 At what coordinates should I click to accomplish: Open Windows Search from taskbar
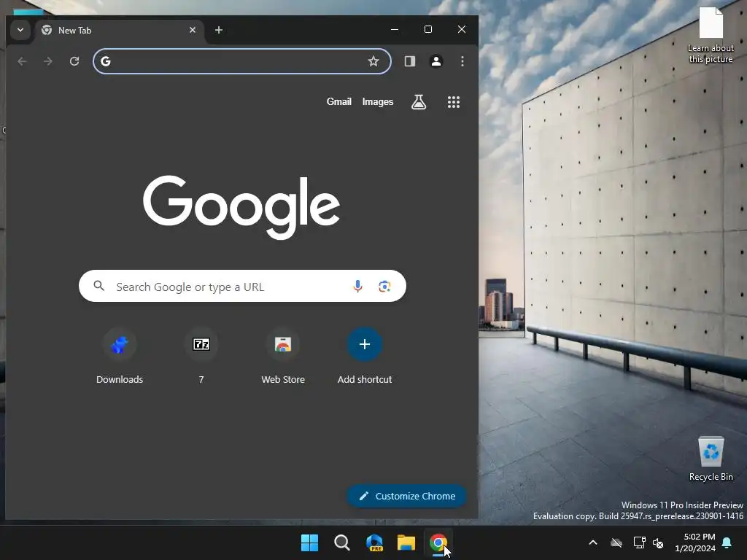click(x=342, y=542)
